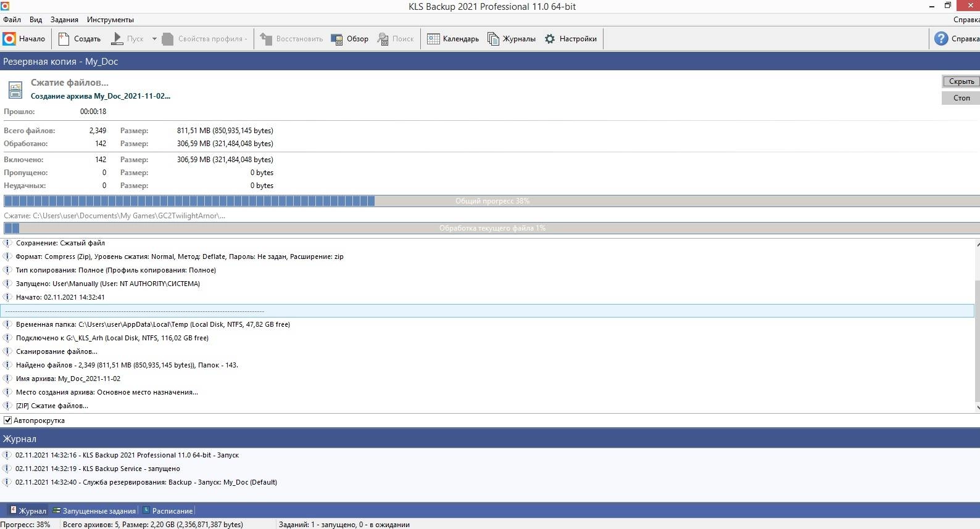Click status bar 'Заданий: 1 - запущено' entry

point(344,525)
